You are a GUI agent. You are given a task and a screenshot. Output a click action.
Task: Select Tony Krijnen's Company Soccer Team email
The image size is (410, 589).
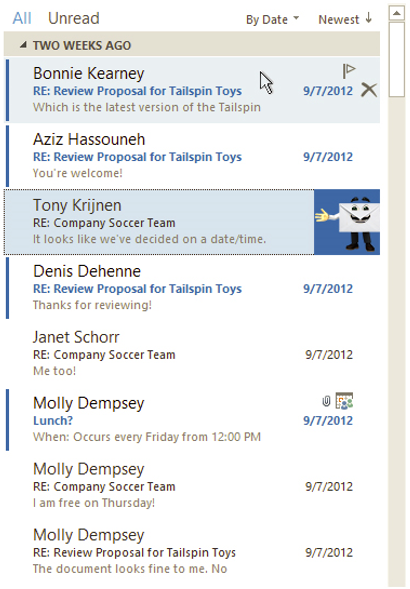(159, 222)
